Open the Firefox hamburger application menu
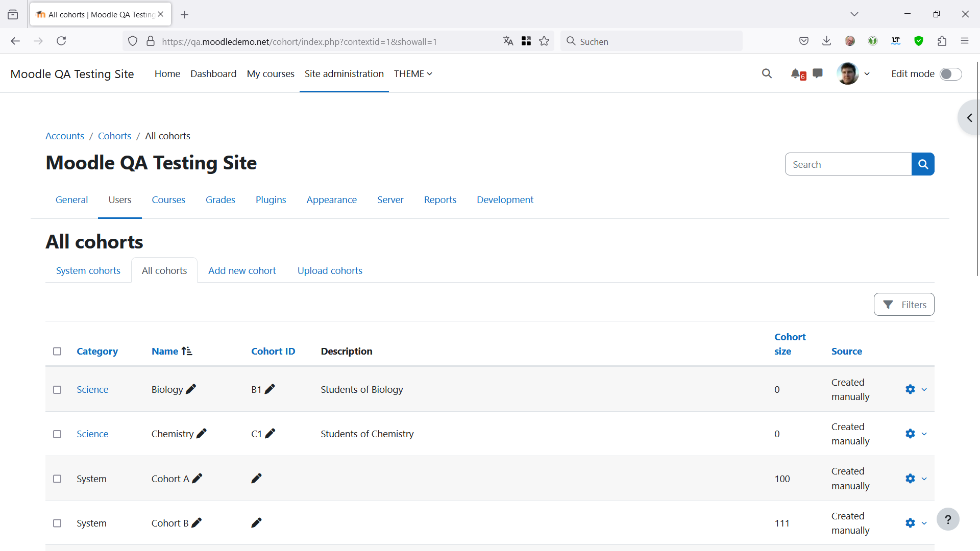This screenshot has height=551, width=980. [965, 41]
